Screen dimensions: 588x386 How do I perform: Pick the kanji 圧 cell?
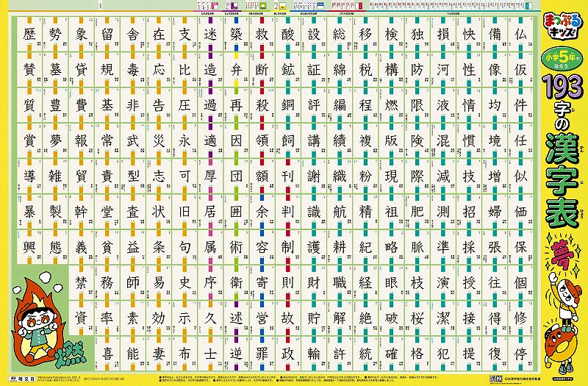(x=184, y=105)
